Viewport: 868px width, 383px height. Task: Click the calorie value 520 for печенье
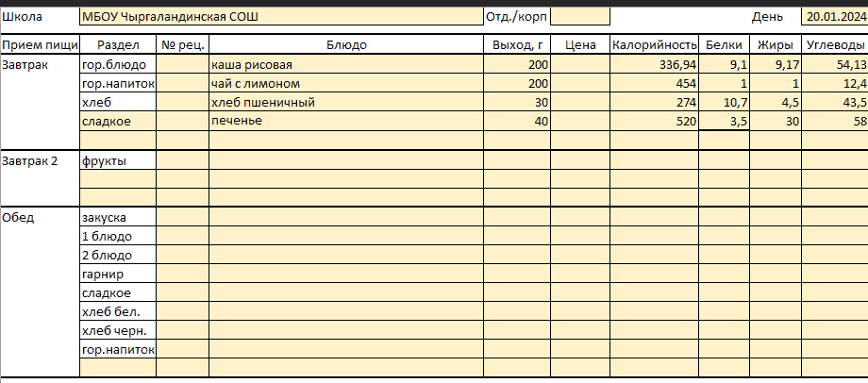654,122
